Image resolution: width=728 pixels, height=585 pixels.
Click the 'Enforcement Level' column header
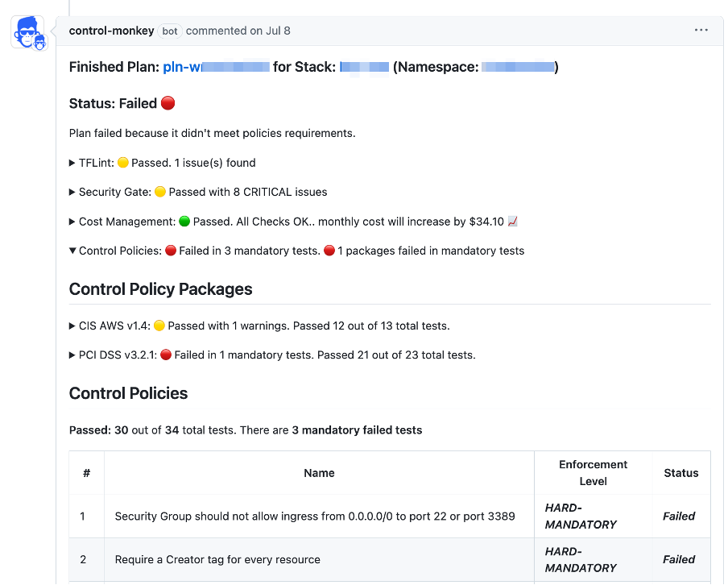click(593, 474)
